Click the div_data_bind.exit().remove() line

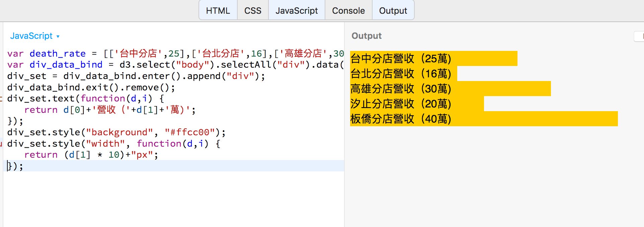point(91,87)
